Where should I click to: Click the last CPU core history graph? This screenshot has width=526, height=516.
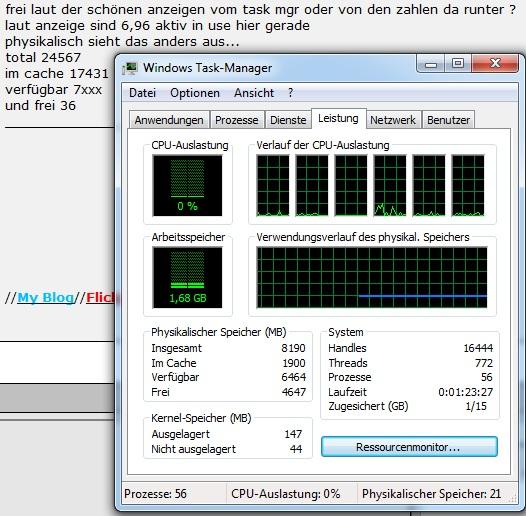pos(468,186)
